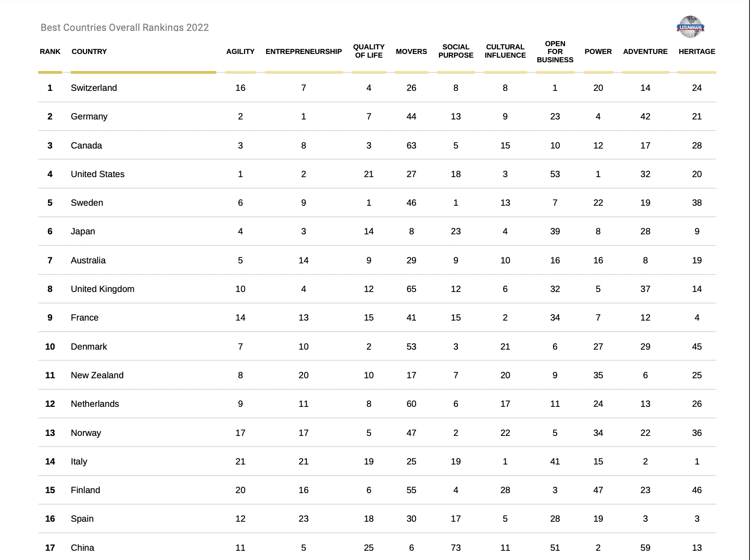
Task: Open the Germany country link
Action: (x=89, y=117)
